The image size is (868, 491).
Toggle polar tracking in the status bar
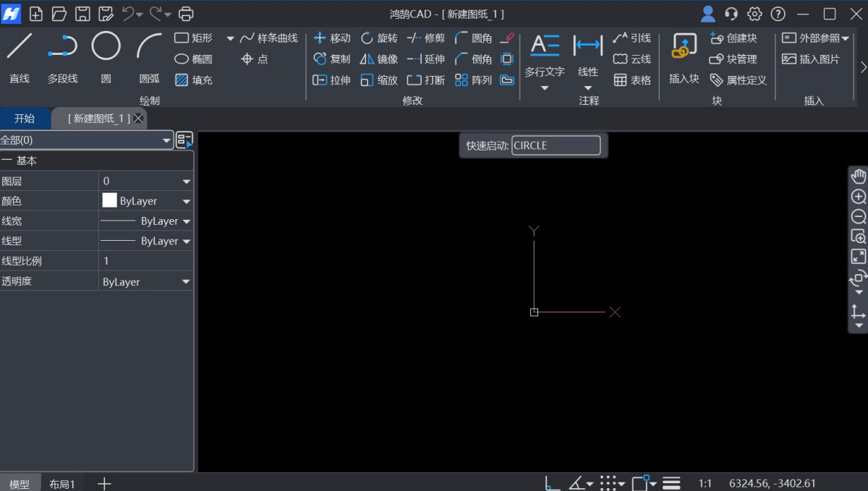pyautogui.click(x=576, y=483)
